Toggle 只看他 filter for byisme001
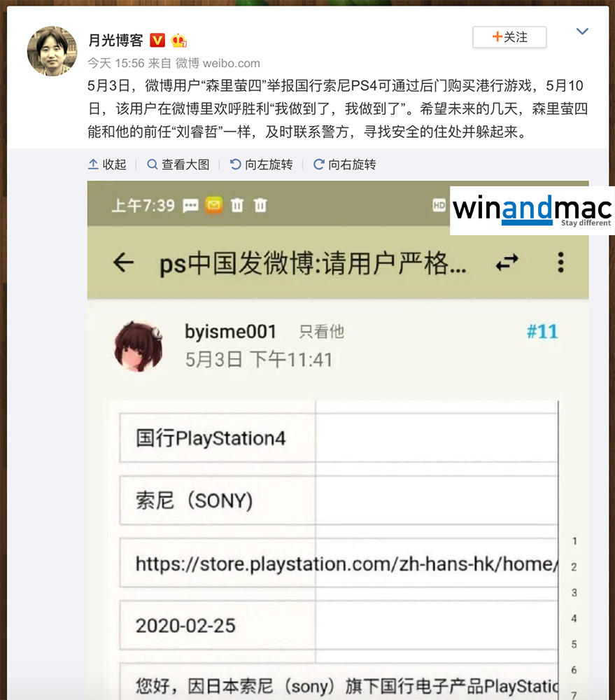615x700 pixels. point(322,332)
